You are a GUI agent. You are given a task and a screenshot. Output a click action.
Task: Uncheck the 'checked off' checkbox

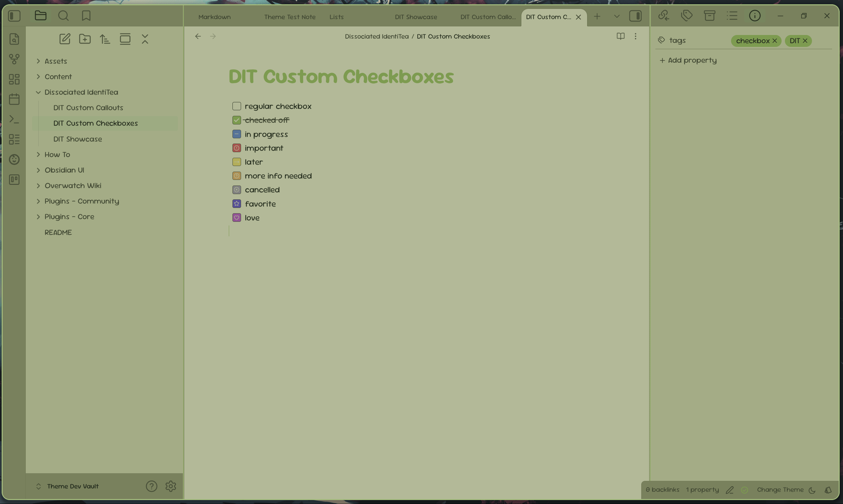pyautogui.click(x=236, y=120)
